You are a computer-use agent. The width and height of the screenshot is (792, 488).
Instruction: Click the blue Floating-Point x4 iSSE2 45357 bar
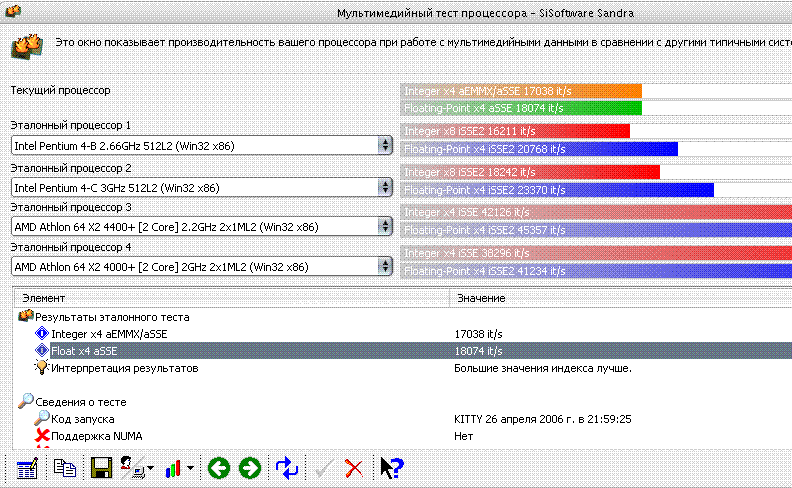(596, 230)
